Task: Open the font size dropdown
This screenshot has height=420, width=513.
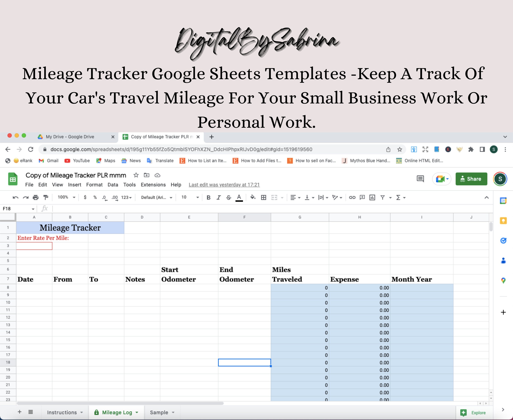Action: 190,197
